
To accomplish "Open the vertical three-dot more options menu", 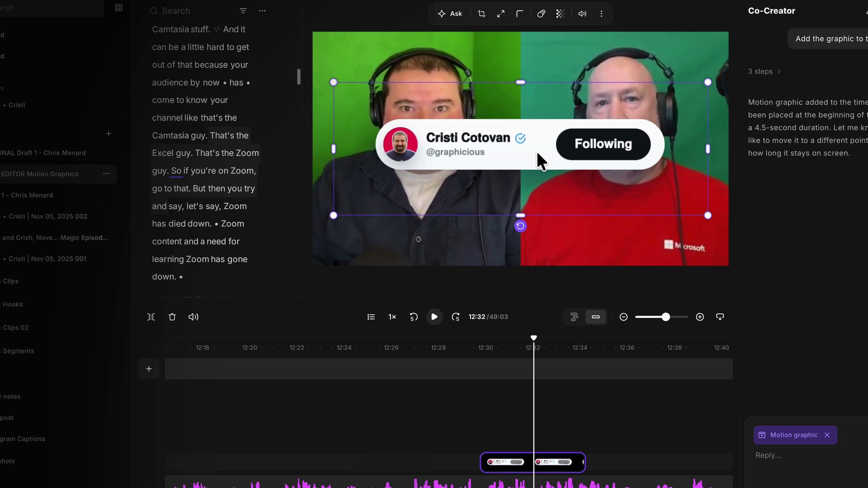I will (x=602, y=13).
